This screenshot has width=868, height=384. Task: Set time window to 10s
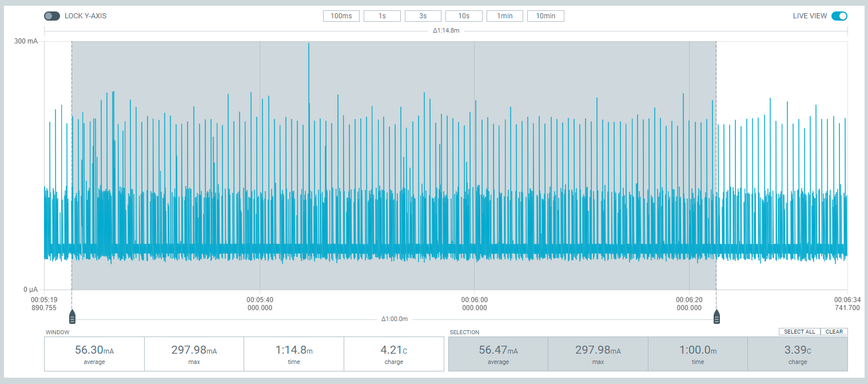[x=464, y=16]
